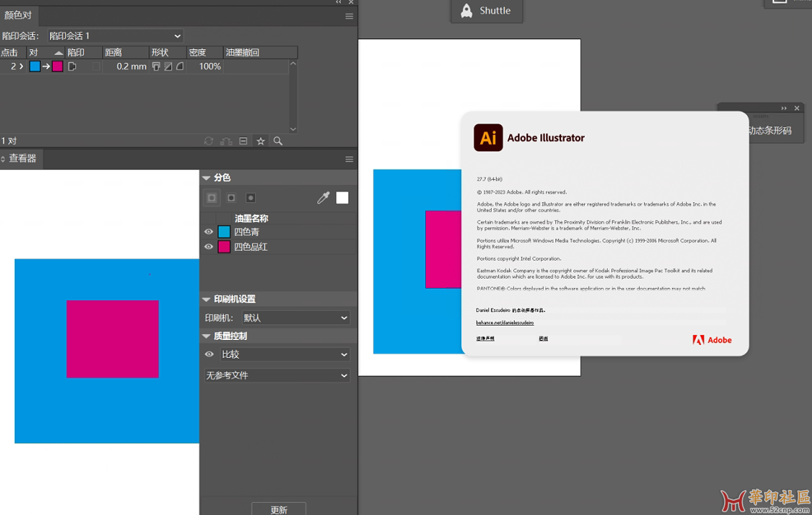The image size is (812, 515).
Task: Switch to the 查看器 tab
Action: coord(22,159)
